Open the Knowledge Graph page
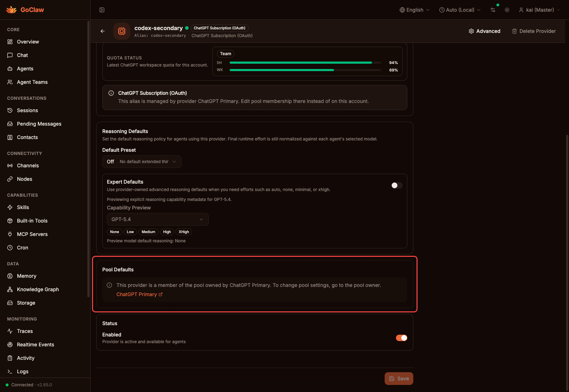 (44, 289)
